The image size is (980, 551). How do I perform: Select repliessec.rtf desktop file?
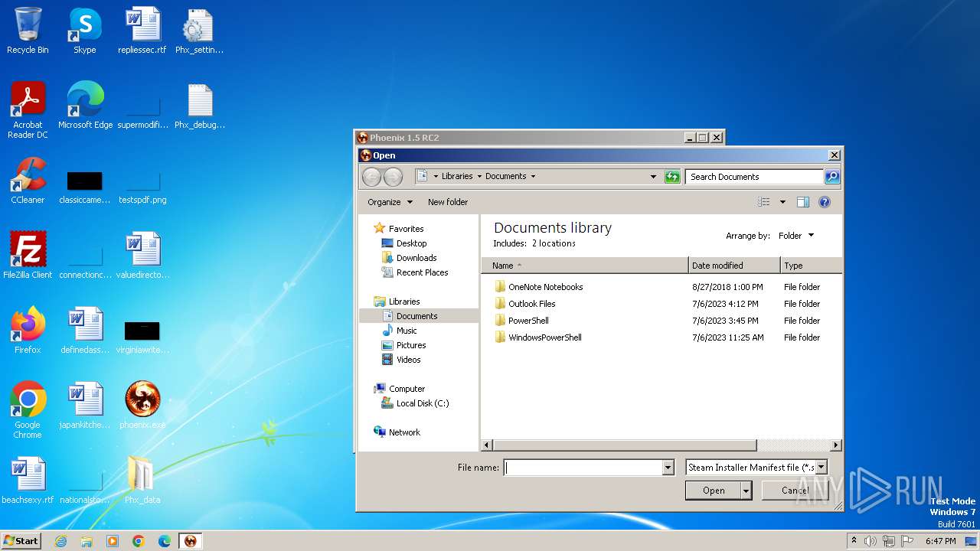tap(142, 31)
